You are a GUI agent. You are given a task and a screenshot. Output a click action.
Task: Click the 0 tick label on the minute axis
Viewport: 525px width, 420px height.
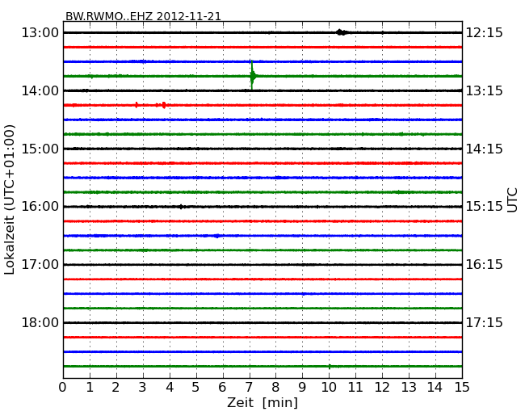[63, 388]
